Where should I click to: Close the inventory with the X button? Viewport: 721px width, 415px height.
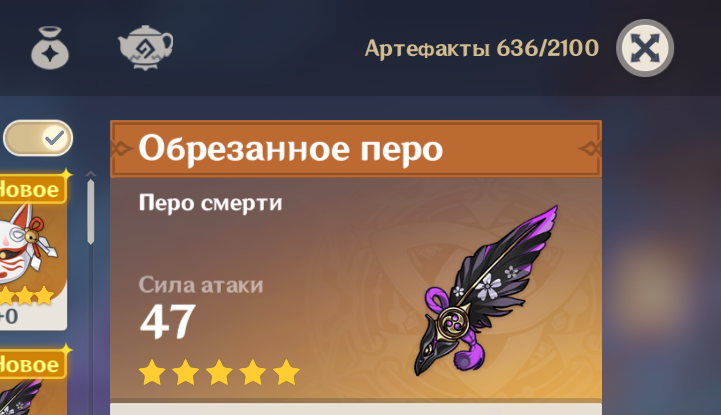645,48
